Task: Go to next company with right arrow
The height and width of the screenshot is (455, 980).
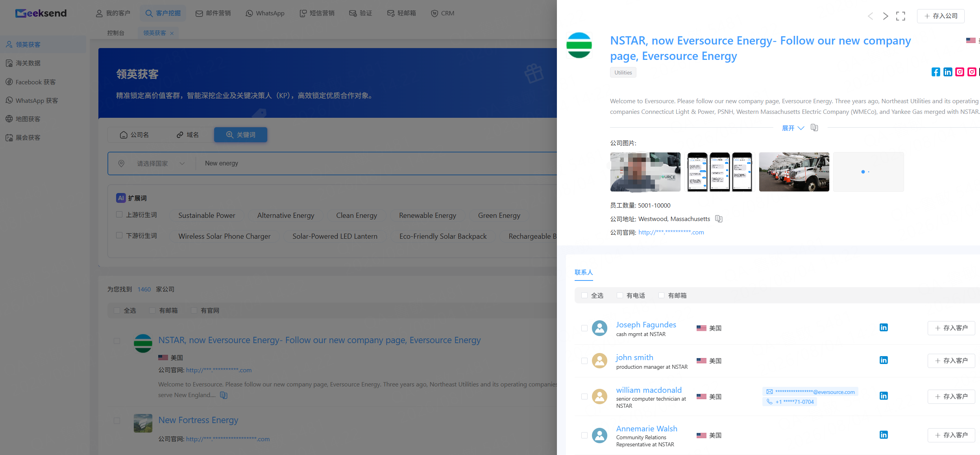Action: pos(885,16)
